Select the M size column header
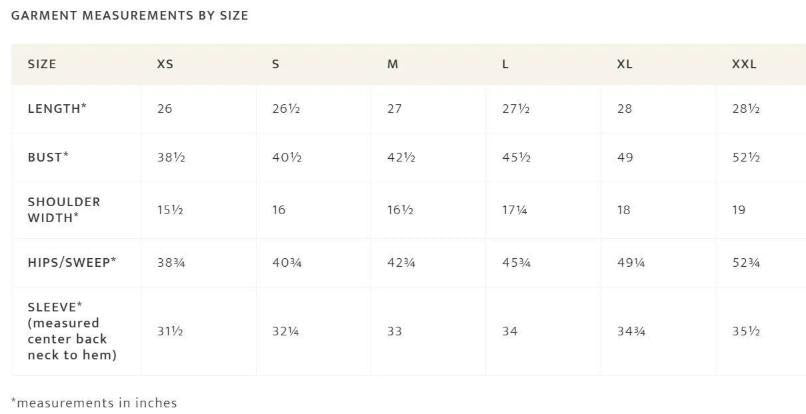 (x=393, y=64)
